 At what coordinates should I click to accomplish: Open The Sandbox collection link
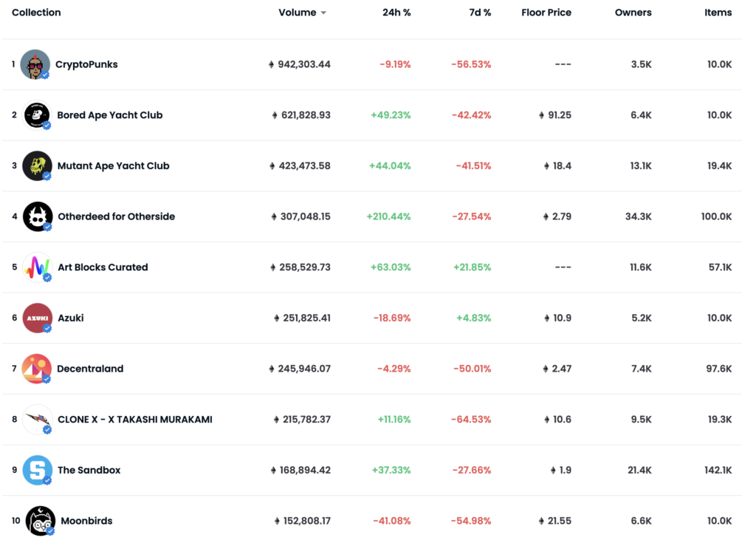pyautogui.click(x=89, y=470)
